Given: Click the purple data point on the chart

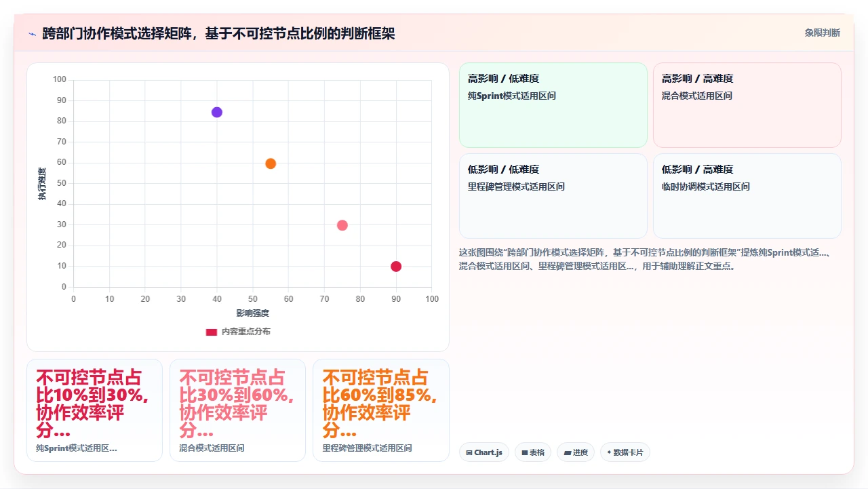Looking at the screenshot, I should point(217,112).
